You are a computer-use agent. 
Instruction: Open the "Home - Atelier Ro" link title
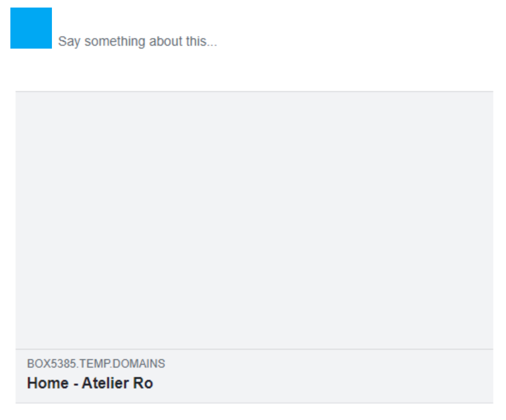[90, 383]
